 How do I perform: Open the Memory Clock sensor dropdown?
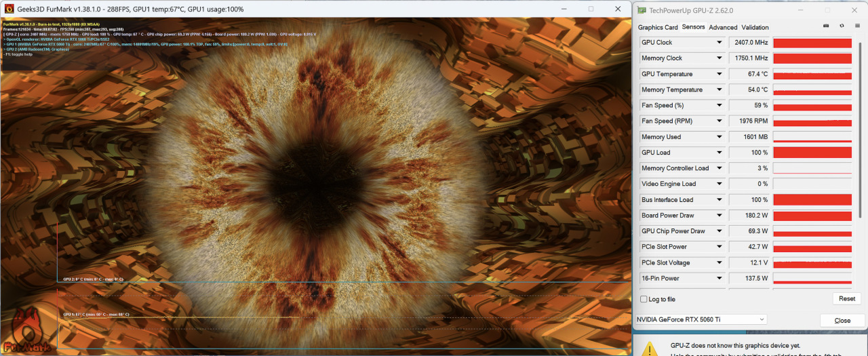coord(719,58)
